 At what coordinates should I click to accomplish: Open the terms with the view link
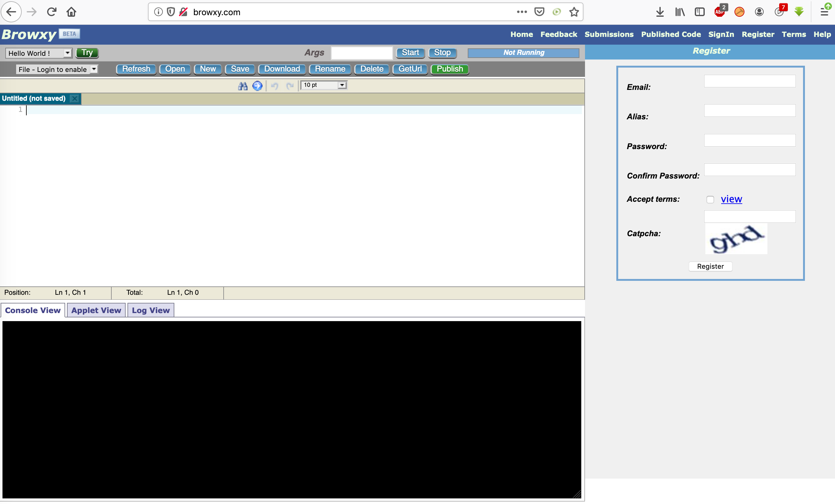tap(731, 199)
